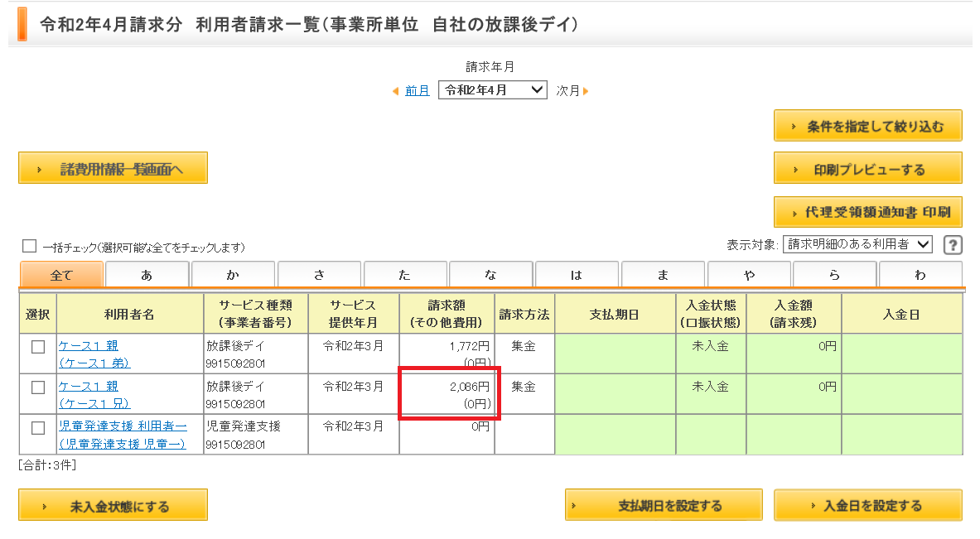This screenshot has width=980, height=539.
Task: Select the あ tab
Action: 147,275
